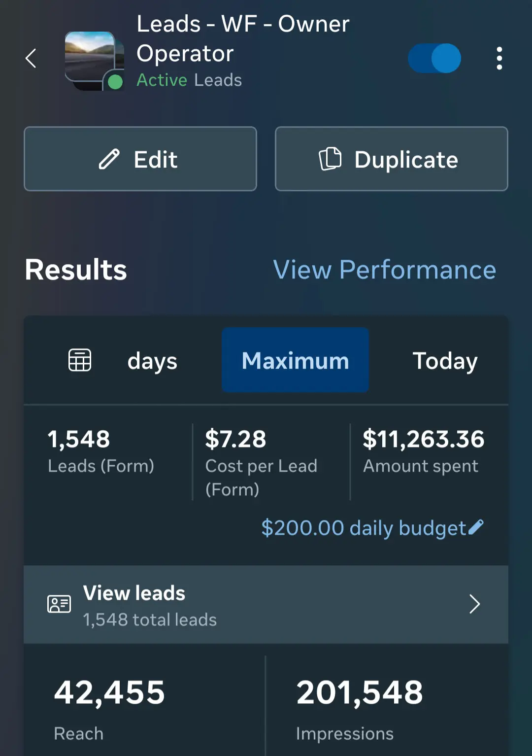Toggle the campaign active switch off
The height and width of the screenshot is (756, 532).
coord(434,58)
